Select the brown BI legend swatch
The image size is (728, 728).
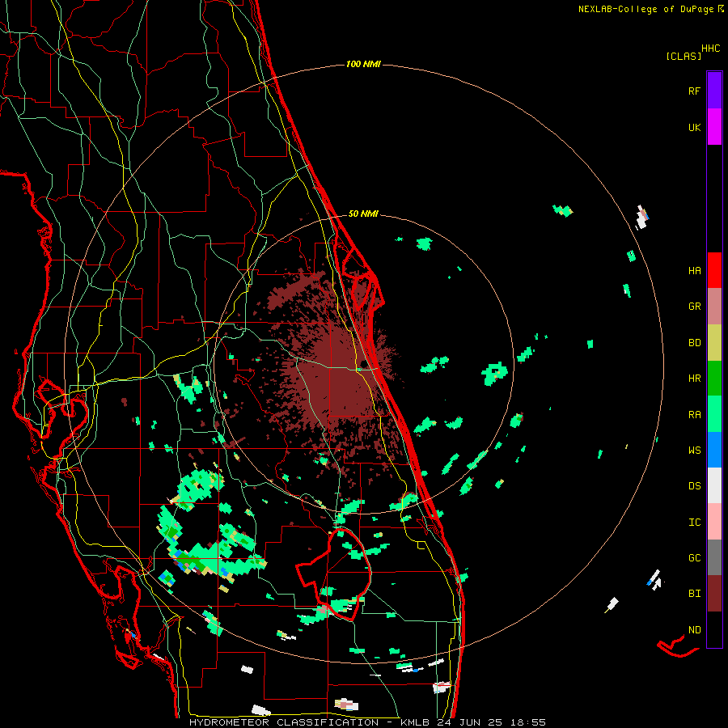click(714, 594)
